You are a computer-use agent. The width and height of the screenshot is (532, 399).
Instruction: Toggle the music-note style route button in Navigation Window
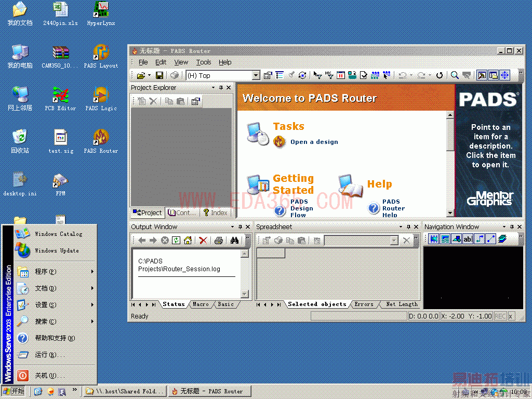tap(480, 239)
